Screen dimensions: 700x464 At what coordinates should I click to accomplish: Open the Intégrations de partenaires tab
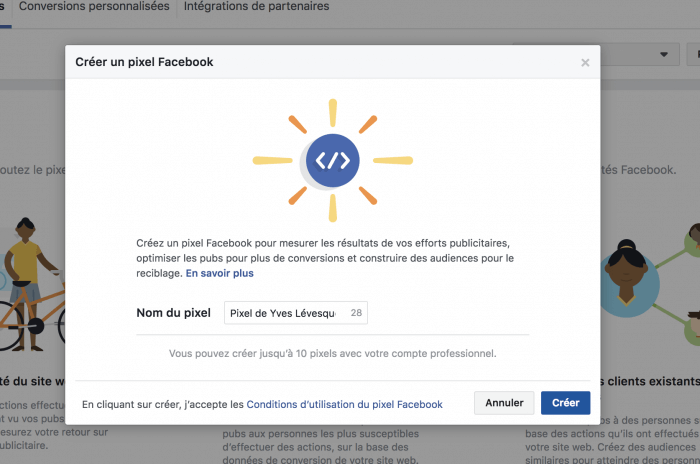point(257,7)
